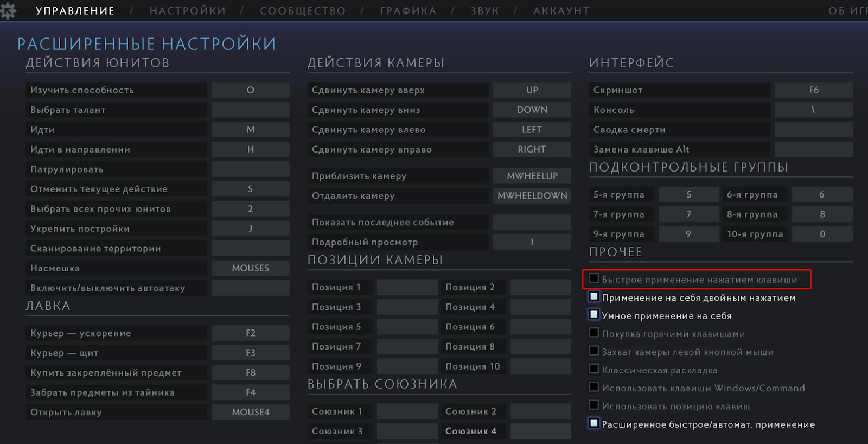The image size is (868, 444).
Task: Open the ЗВУК tab
Action: point(485,11)
